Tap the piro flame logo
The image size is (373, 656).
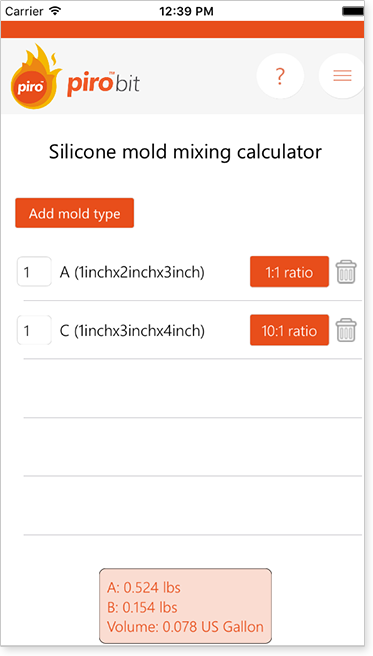tap(35, 77)
